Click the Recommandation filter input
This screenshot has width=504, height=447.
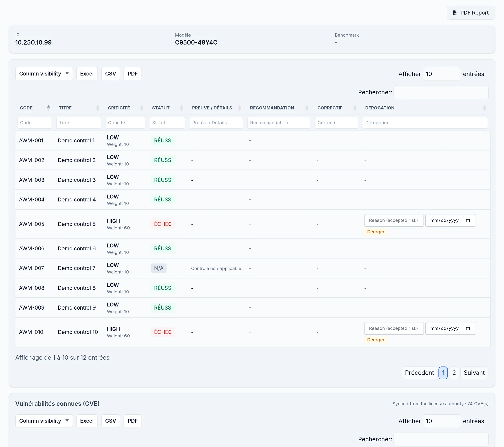(x=279, y=123)
